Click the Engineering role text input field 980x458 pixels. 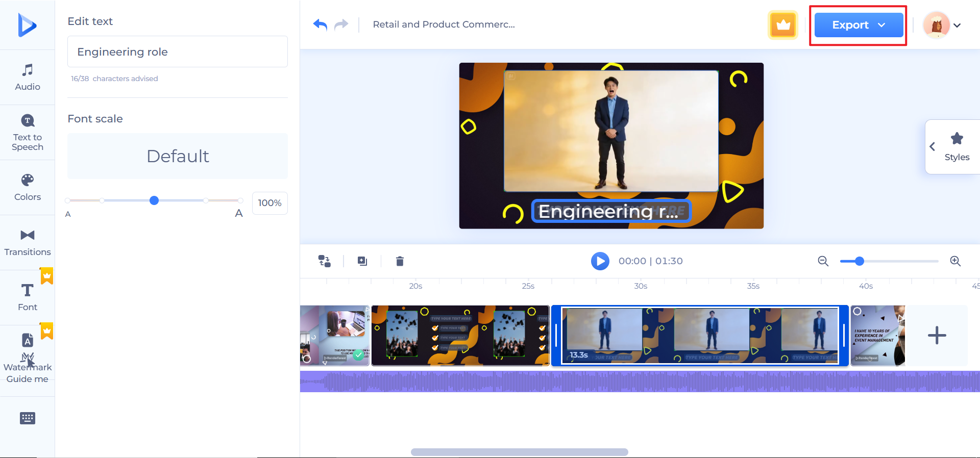pyautogui.click(x=178, y=52)
